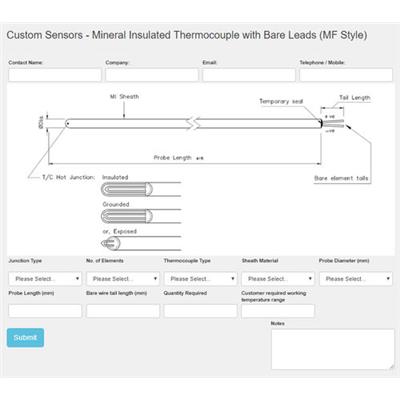Select the Telephone / Mobile field
The height and width of the screenshot is (400, 400).
click(x=346, y=75)
